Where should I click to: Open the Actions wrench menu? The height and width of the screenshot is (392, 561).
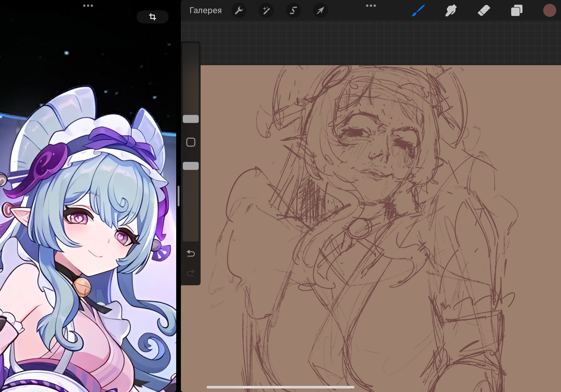pos(239,11)
